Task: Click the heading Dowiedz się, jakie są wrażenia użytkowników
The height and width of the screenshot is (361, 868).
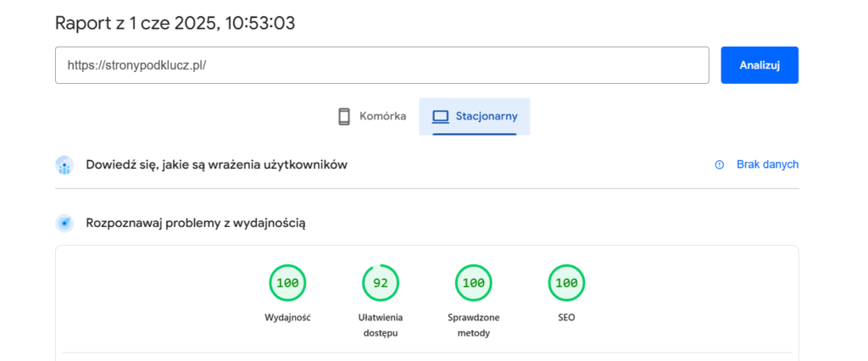Action: (x=216, y=164)
